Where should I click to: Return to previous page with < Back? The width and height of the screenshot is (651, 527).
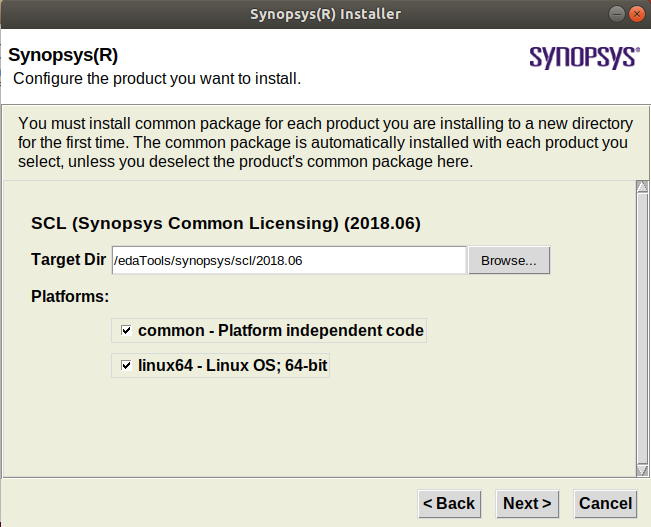pyautogui.click(x=449, y=503)
